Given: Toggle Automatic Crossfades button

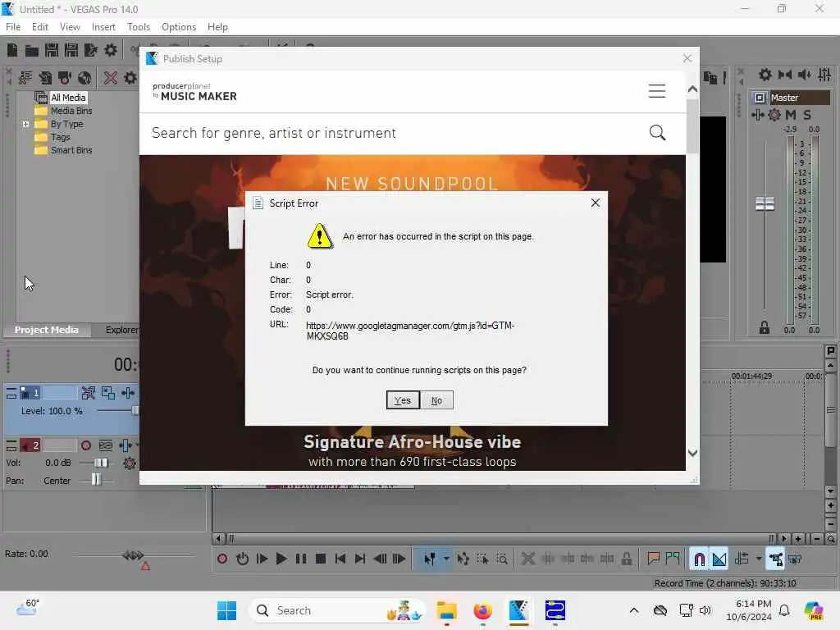Looking at the screenshot, I should pos(719,559).
